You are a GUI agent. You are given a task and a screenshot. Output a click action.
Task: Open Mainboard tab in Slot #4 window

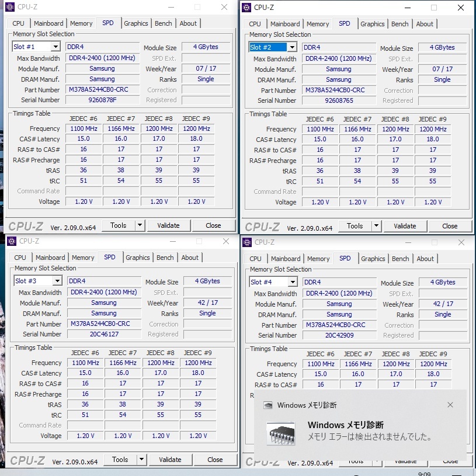pos(286,259)
